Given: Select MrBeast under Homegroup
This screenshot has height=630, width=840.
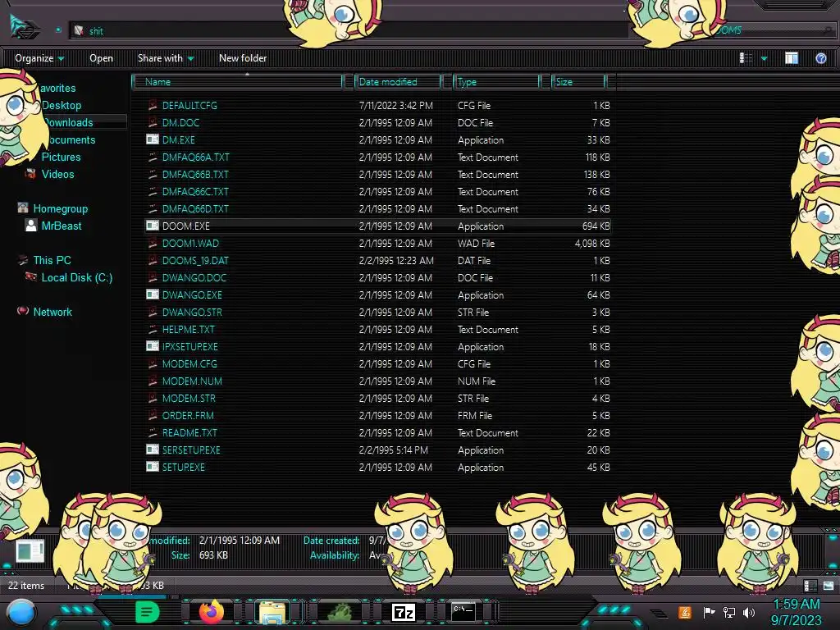Looking at the screenshot, I should (x=61, y=226).
